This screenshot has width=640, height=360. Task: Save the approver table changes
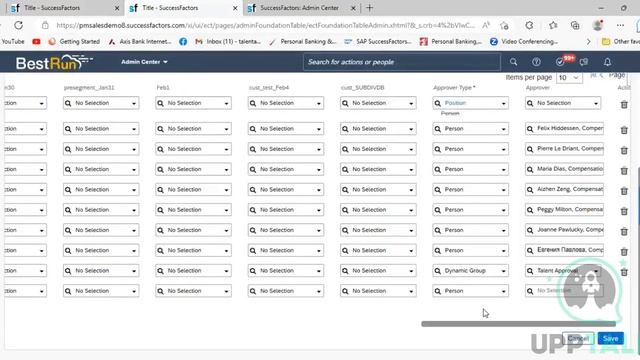click(611, 338)
